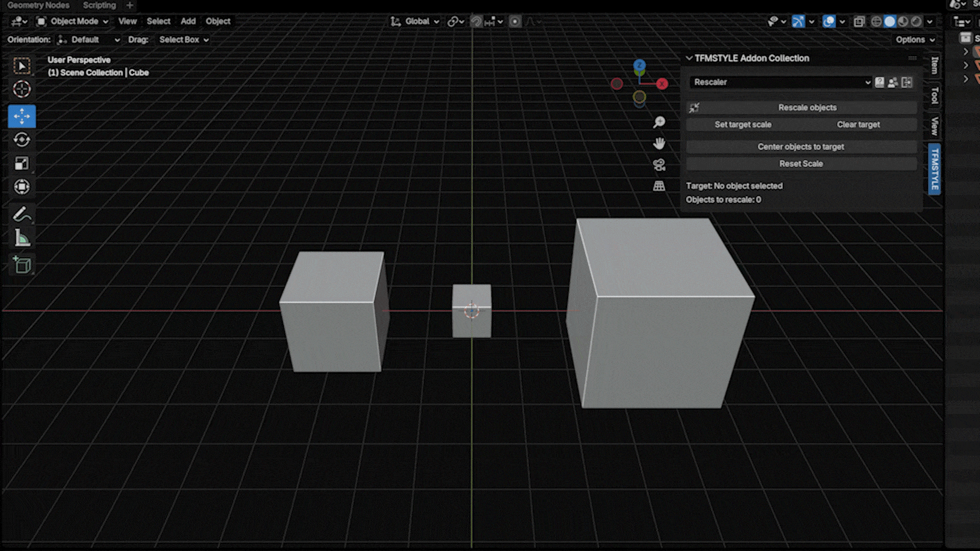Click the zoom magnifier viewport icon
This screenshot has height=551, width=980.
click(x=659, y=122)
